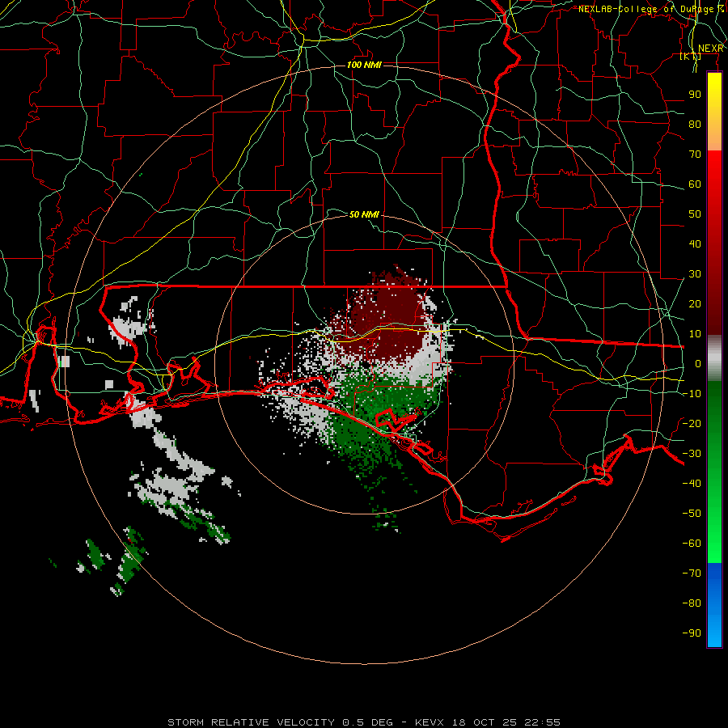Viewport: 728px width, 728px height.
Task: Click the gray zero-velocity band in the color bar
Action: (714, 358)
